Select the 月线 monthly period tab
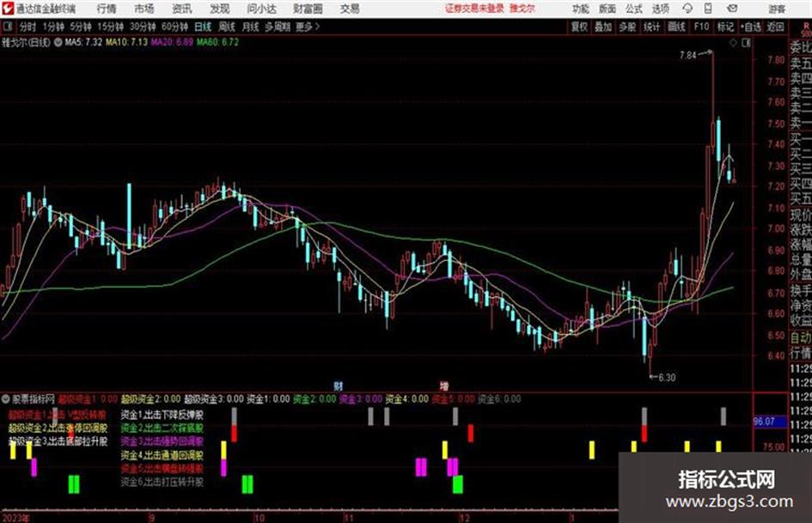This screenshot has width=812, height=523. point(251,27)
